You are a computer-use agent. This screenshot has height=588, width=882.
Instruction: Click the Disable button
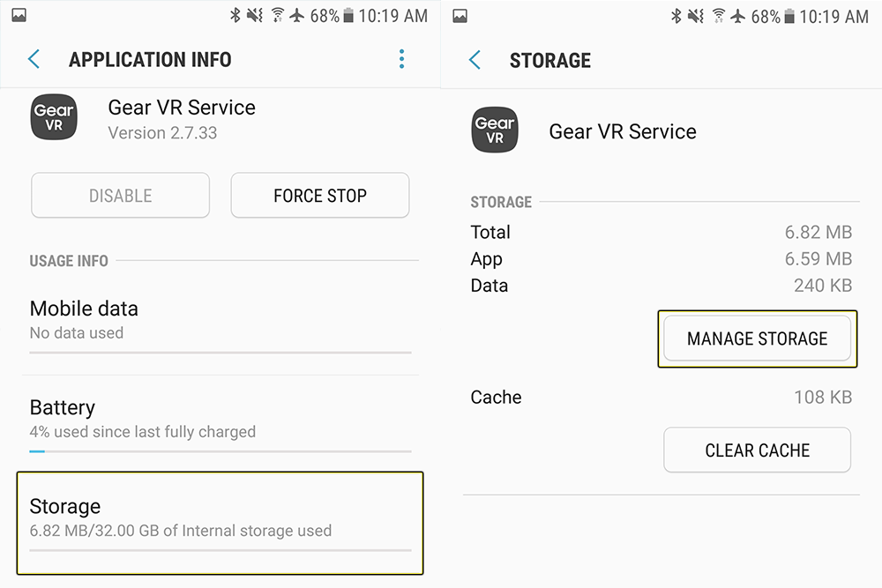pos(120,195)
